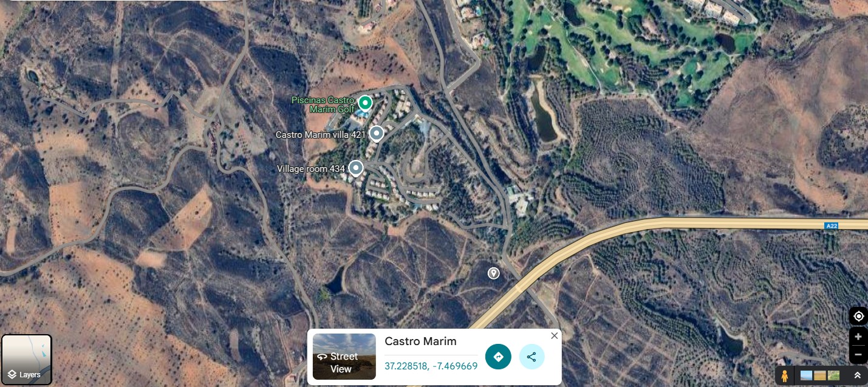Open the Layers map type switcher
Screen dimensions: 868x387
tap(27, 360)
